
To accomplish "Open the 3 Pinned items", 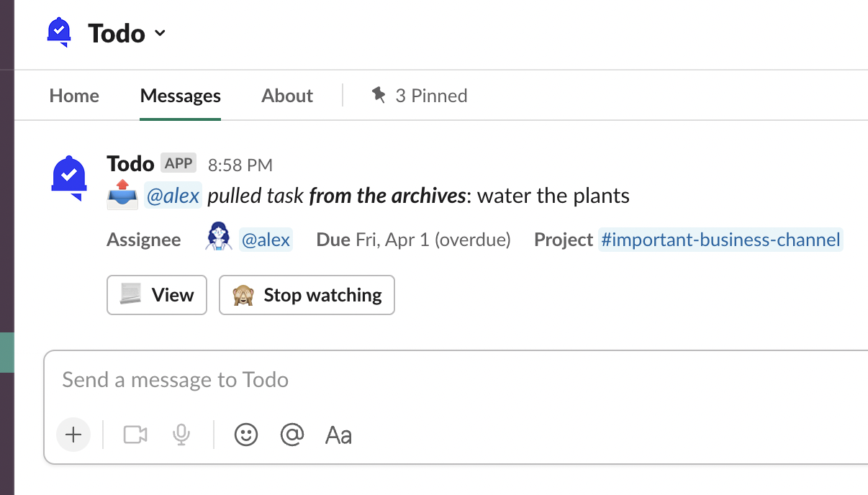I will (x=431, y=96).
